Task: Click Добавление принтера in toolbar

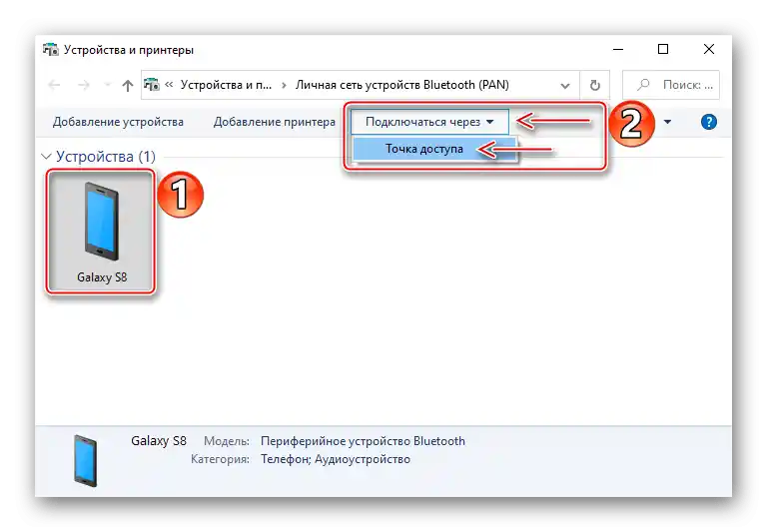Action: pyautogui.click(x=275, y=122)
